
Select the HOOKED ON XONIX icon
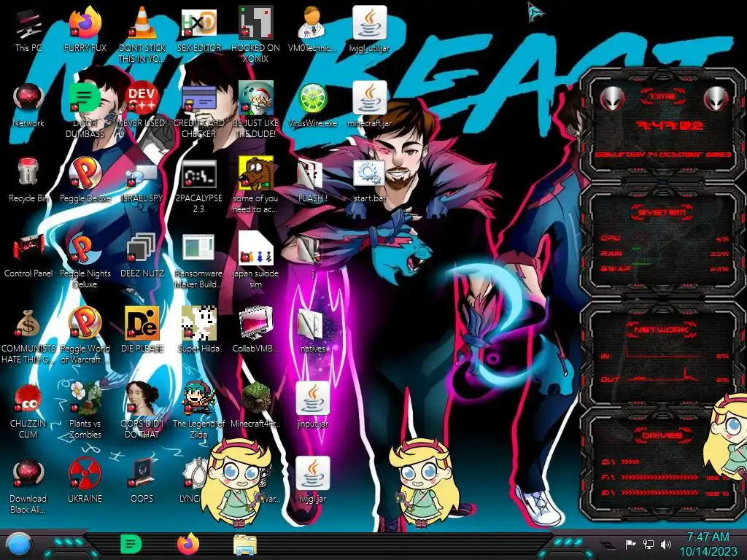(255, 24)
